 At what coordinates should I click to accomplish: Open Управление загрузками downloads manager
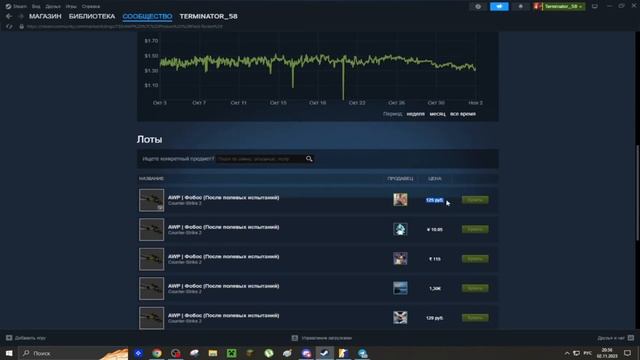coord(322,338)
